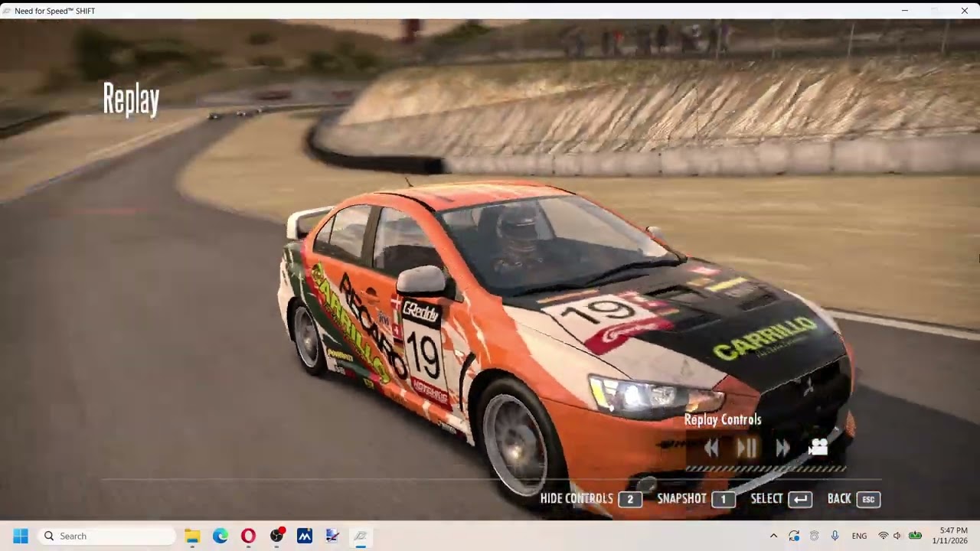Image resolution: width=980 pixels, height=551 pixels.
Task: Click HIDE CONTROLS label
Action: (x=577, y=498)
